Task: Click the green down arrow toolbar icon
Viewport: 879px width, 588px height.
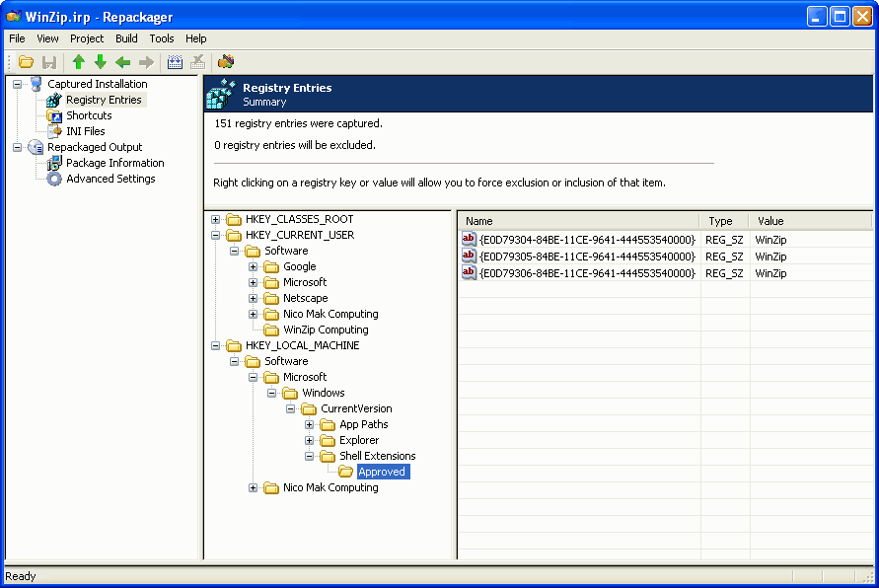Action: (x=101, y=62)
